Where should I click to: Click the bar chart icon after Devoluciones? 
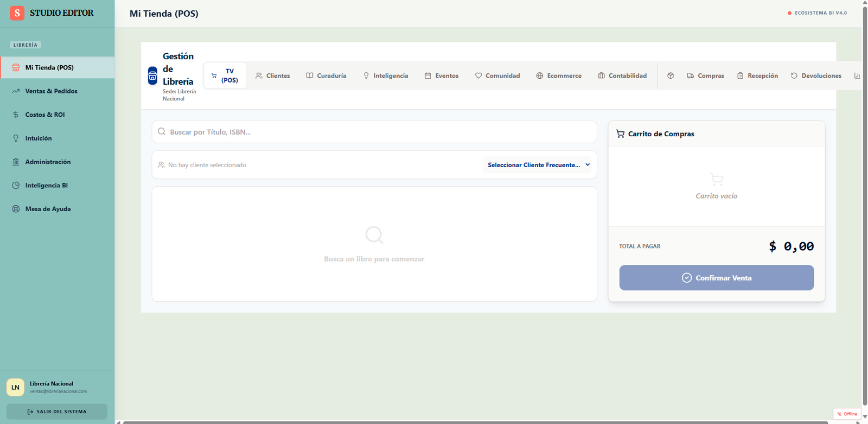tap(857, 75)
